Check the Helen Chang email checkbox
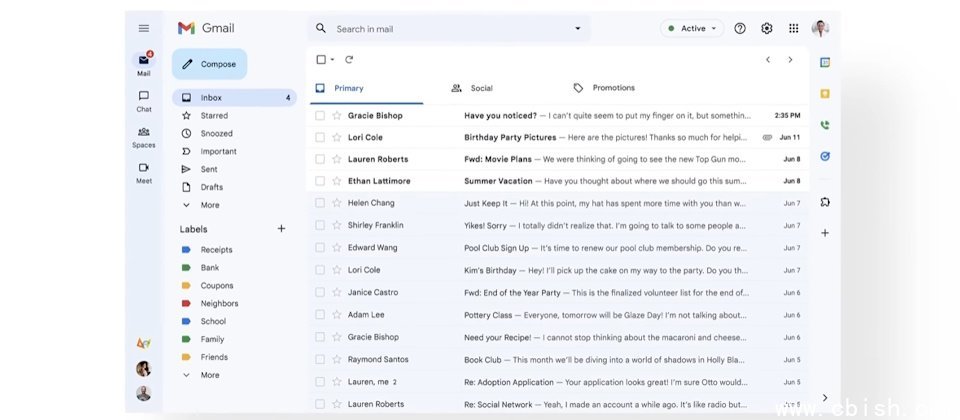 pyautogui.click(x=320, y=203)
